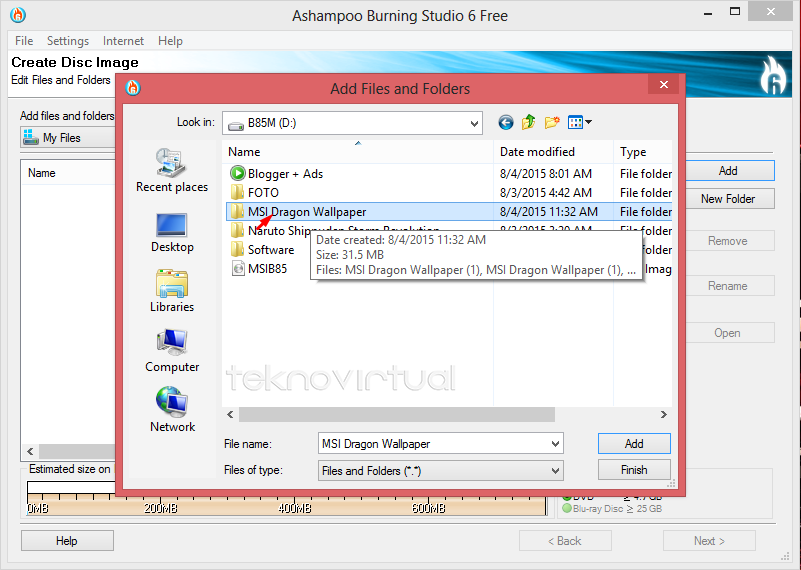Screen dimensions: 801x570
Task: Select the Blogger + Ads folder icon
Action: 238,174
